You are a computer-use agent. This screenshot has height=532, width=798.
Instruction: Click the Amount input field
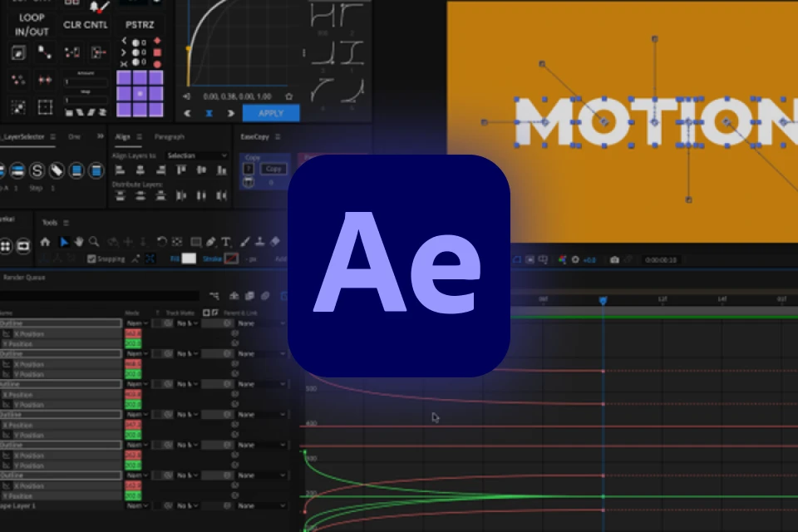(86, 82)
